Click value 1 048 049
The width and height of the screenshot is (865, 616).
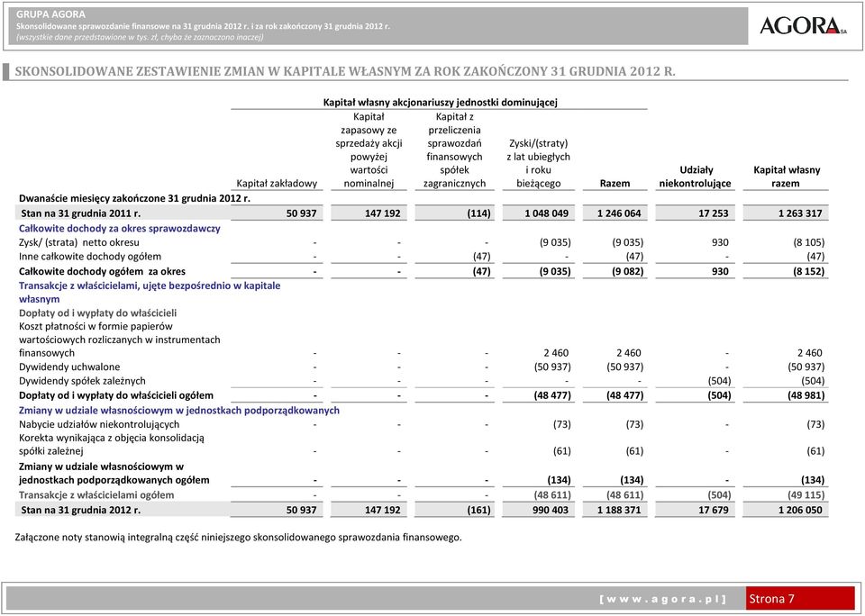point(547,213)
